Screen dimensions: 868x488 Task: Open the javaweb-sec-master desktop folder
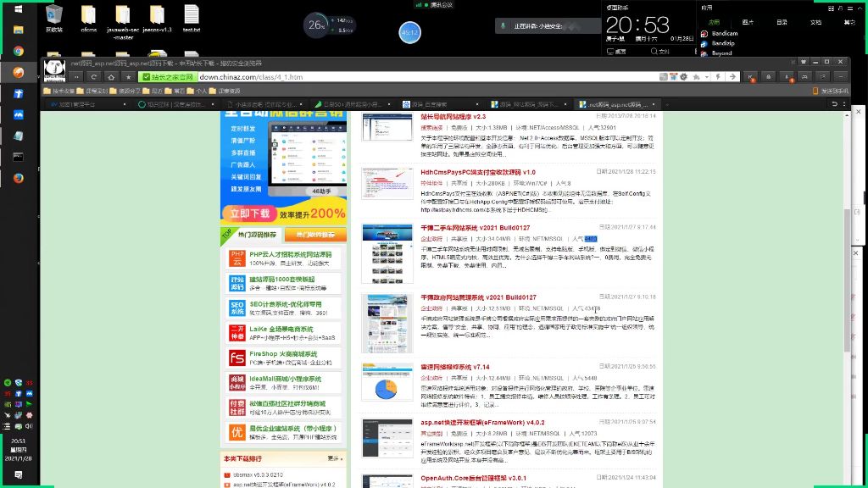(123, 22)
